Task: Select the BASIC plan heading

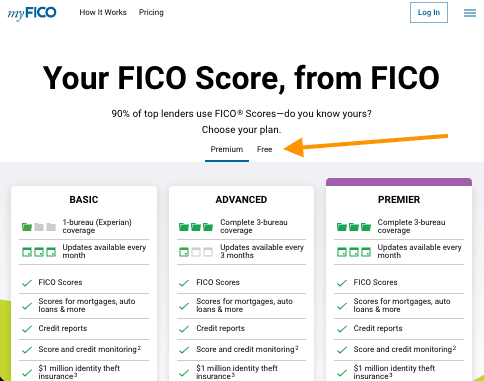Action: 84,200
